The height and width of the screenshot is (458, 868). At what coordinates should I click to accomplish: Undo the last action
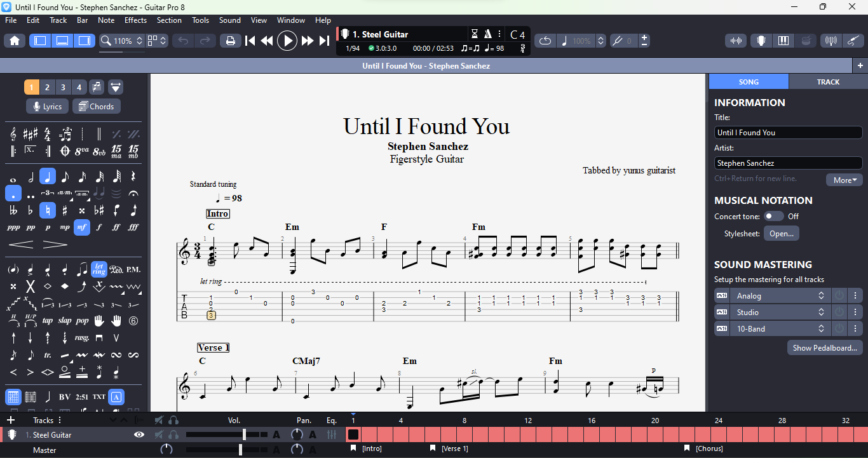coord(183,41)
